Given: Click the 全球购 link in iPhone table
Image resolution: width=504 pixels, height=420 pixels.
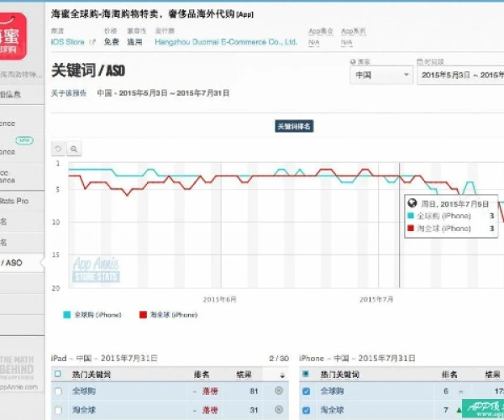Looking at the screenshot, I should 332,391.
